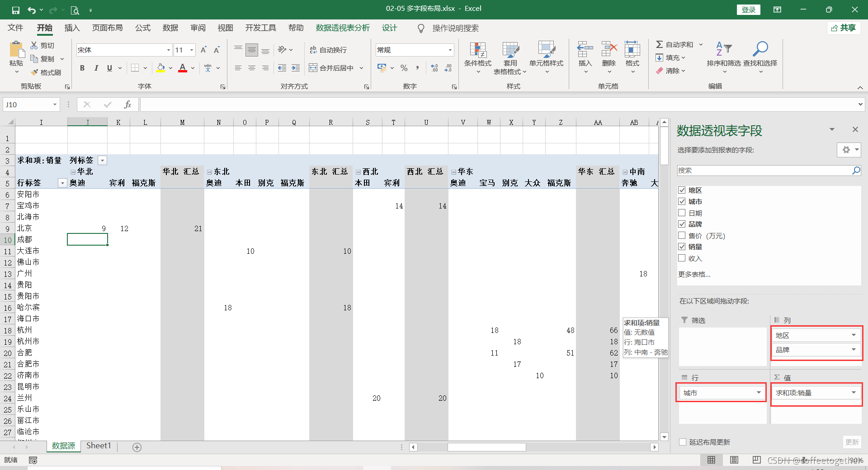Image resolution: width=868 pixels, height=470 pixels.
Task: Check the 收入 field checkbox
Action: [x=682, y=258]
